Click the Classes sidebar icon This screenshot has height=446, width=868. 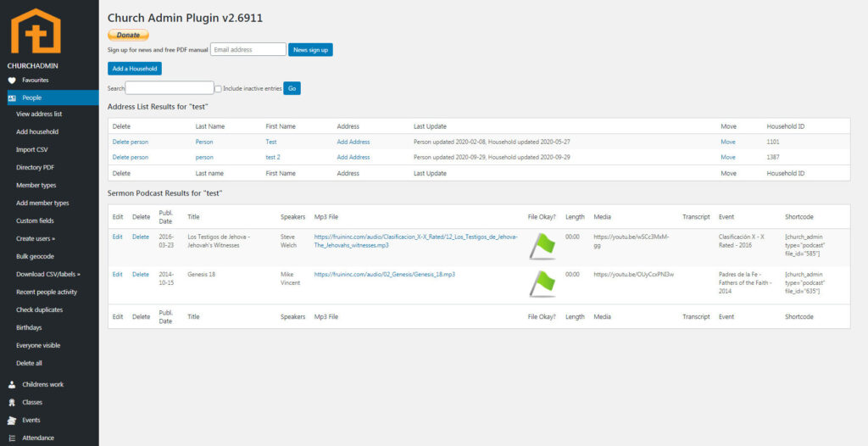pyautogui.click(x=12, y=403)
